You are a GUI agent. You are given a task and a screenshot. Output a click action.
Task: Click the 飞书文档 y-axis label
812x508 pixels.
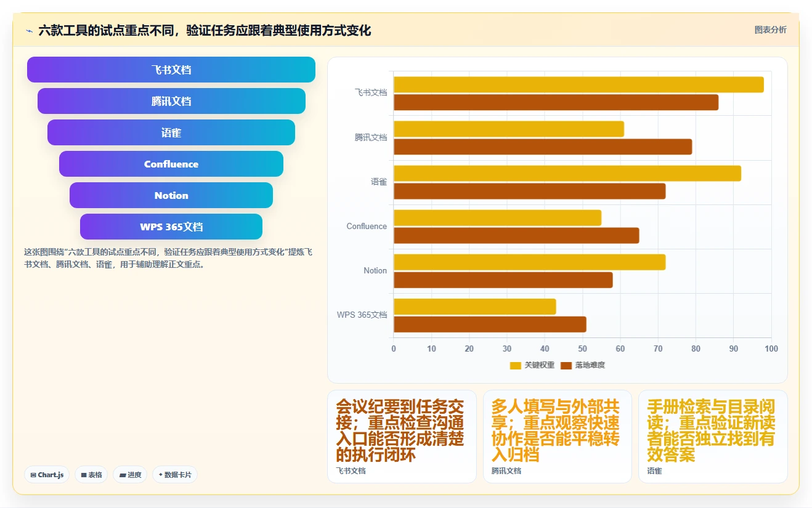[371, 93]
